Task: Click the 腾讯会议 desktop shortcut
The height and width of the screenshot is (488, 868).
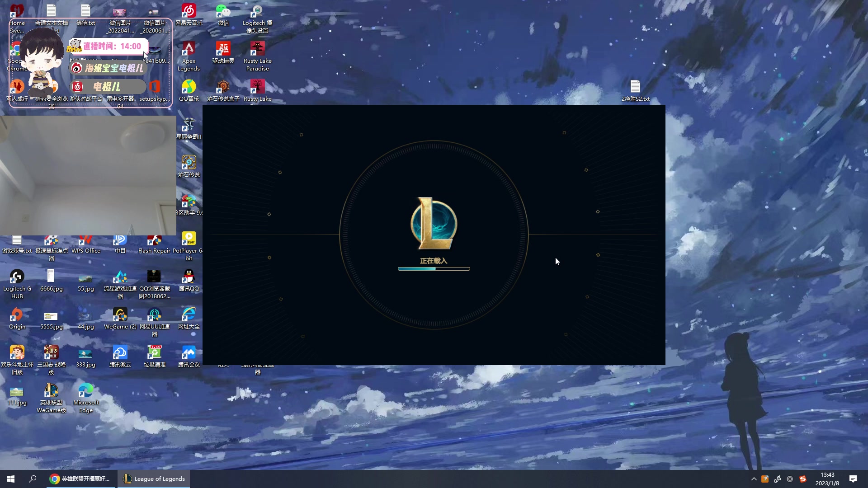Action: tap(189, 357)
